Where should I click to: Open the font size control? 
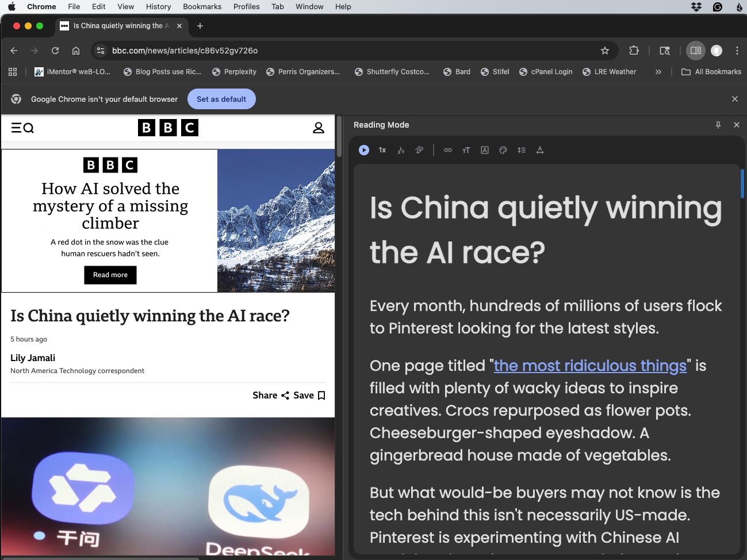[x=466, y=150]
